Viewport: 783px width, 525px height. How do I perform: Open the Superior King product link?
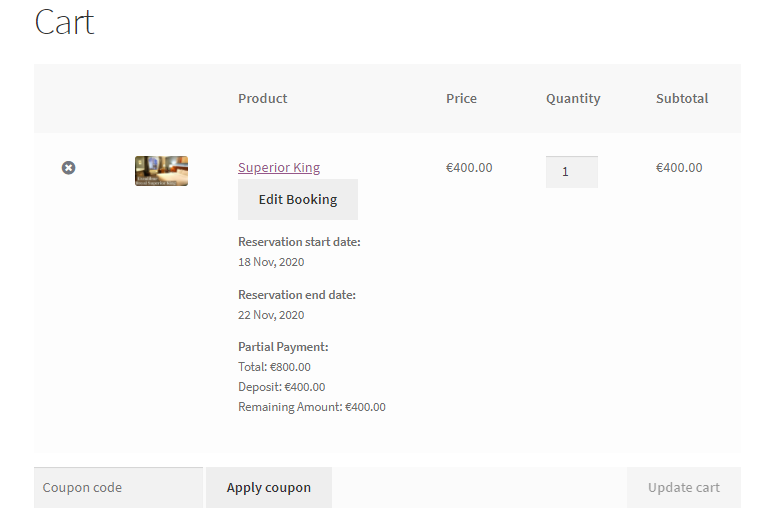tap(279, 168)
